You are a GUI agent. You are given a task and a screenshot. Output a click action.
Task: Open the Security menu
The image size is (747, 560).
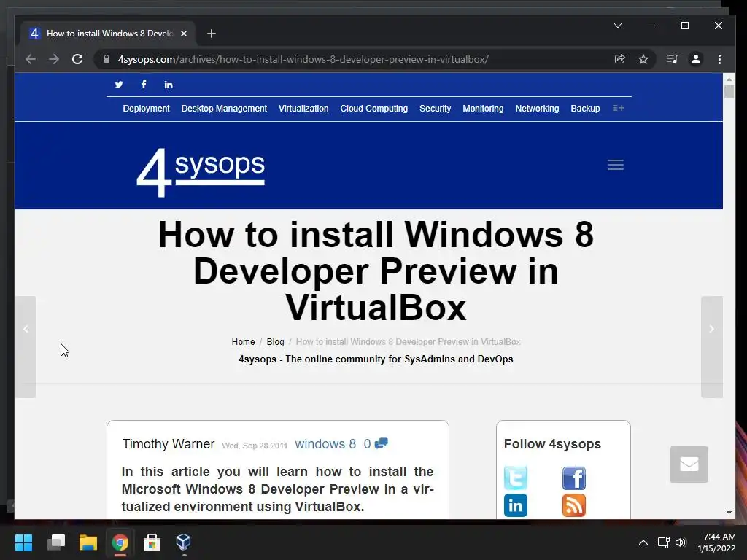pos(435,109)
